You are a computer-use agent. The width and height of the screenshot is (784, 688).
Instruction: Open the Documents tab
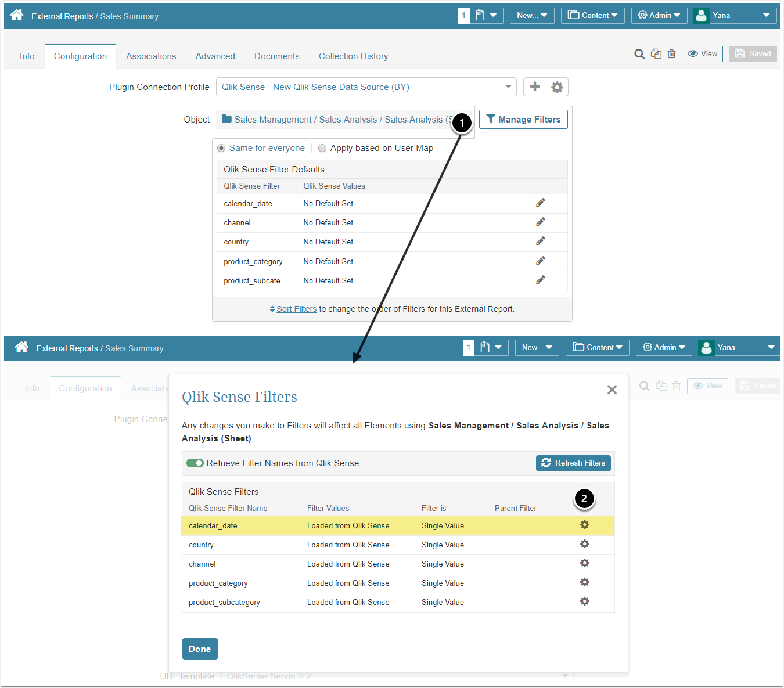point(277,56)
